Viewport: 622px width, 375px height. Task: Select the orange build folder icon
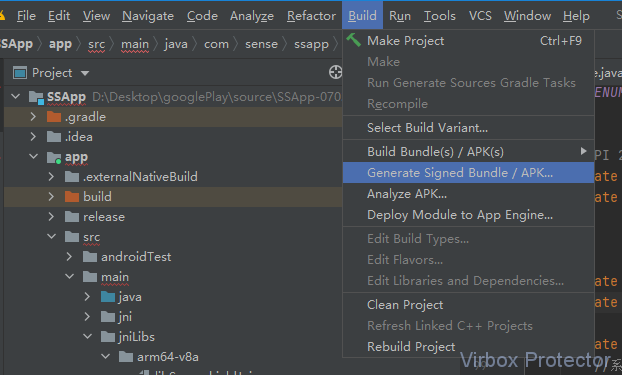pos(72,196)
